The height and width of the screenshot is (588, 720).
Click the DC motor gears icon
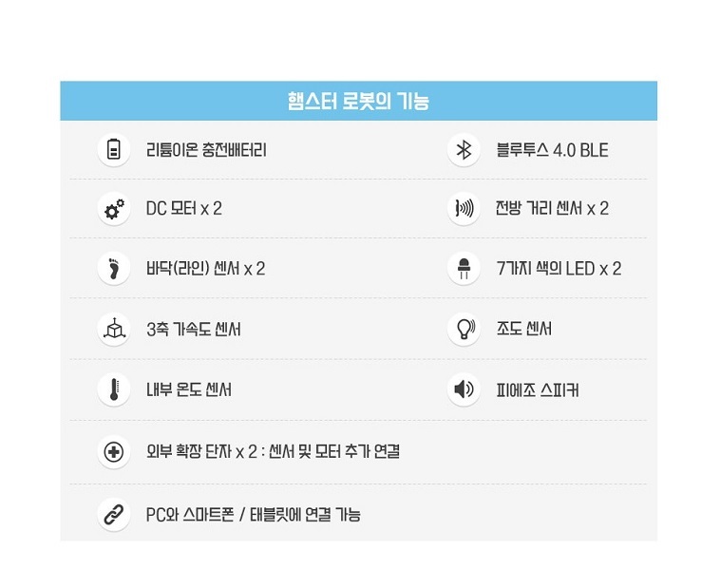tap(114, 208)
